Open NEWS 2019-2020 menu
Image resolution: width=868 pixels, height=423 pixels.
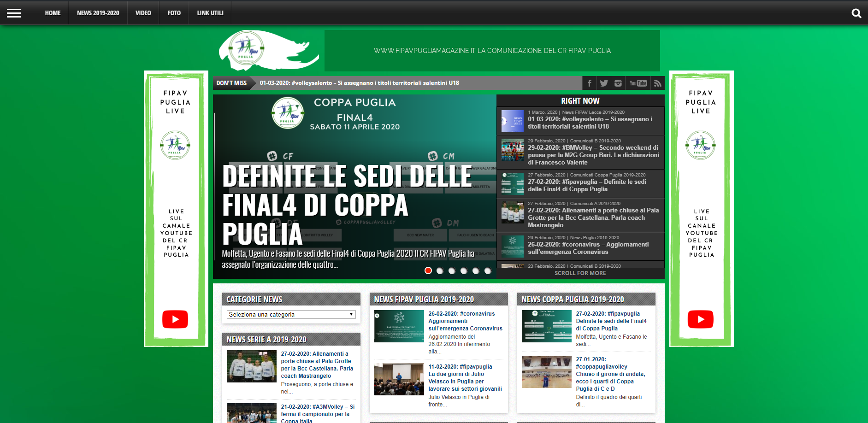click(x=98, y=13)
